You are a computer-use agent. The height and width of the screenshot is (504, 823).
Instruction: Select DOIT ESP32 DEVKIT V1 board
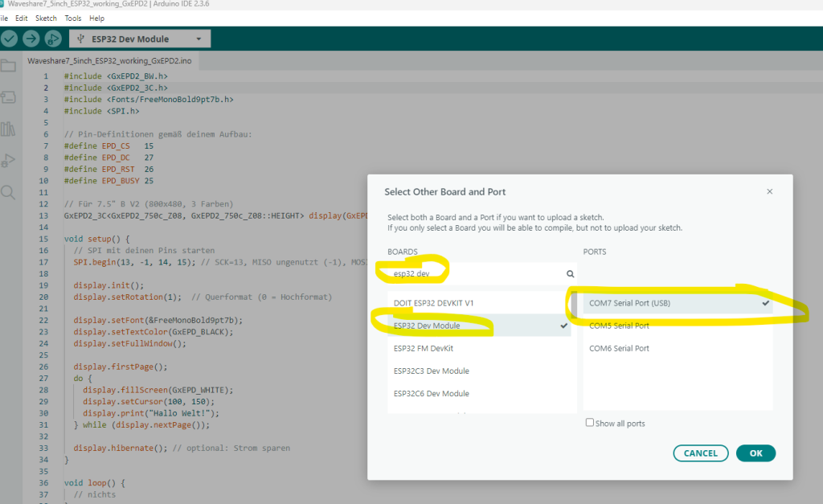[x=479, y=303]
